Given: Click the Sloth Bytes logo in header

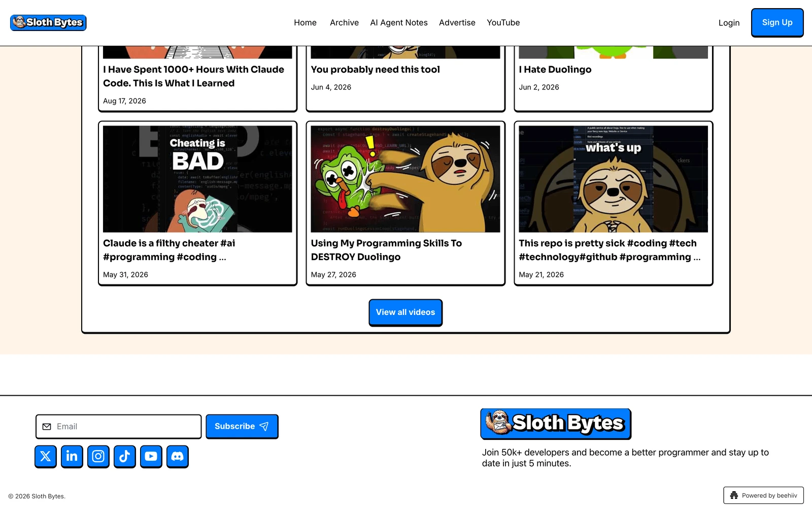Looking at the screenshot, I should [x=48, y=22].
